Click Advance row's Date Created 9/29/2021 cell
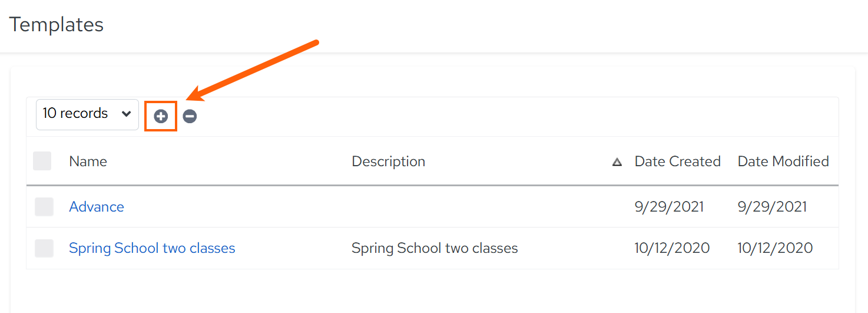Image resolution: width=868 pixels, height=313 pixels. tap(669, 207)
